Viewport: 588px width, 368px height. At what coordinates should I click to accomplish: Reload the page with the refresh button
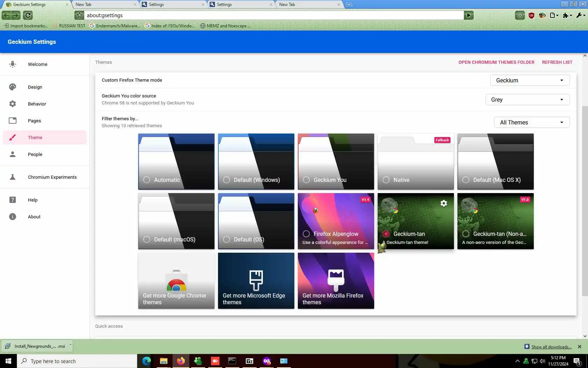tap(28, 15)
